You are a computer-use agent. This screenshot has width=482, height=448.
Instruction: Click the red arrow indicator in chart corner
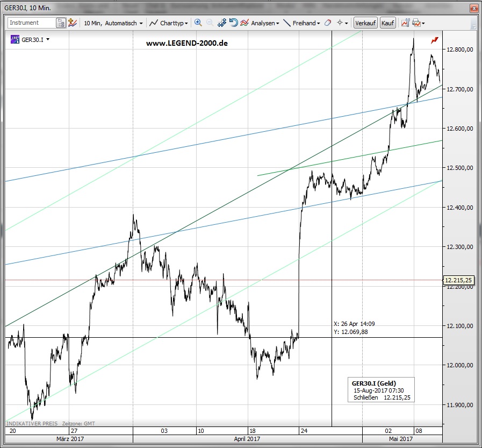434,40
